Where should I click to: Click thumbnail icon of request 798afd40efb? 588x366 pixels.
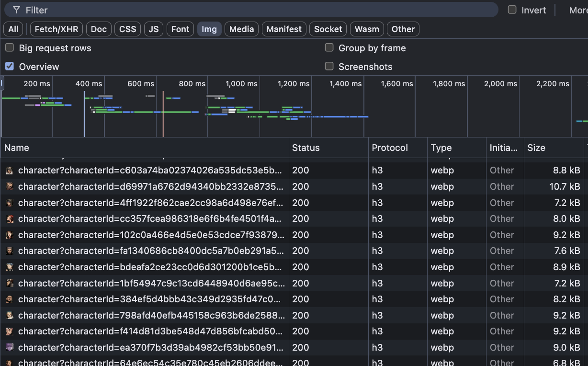(x=10, y=315)
